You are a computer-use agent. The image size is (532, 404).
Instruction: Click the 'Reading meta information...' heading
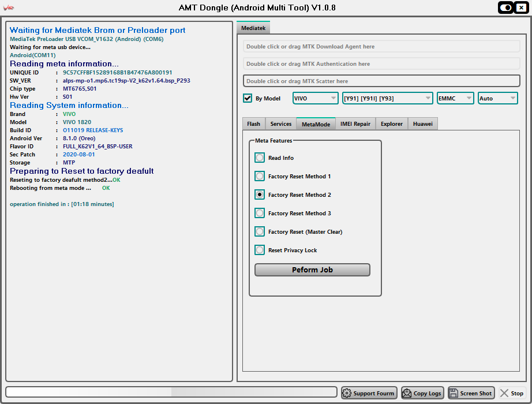click(64, 64)
